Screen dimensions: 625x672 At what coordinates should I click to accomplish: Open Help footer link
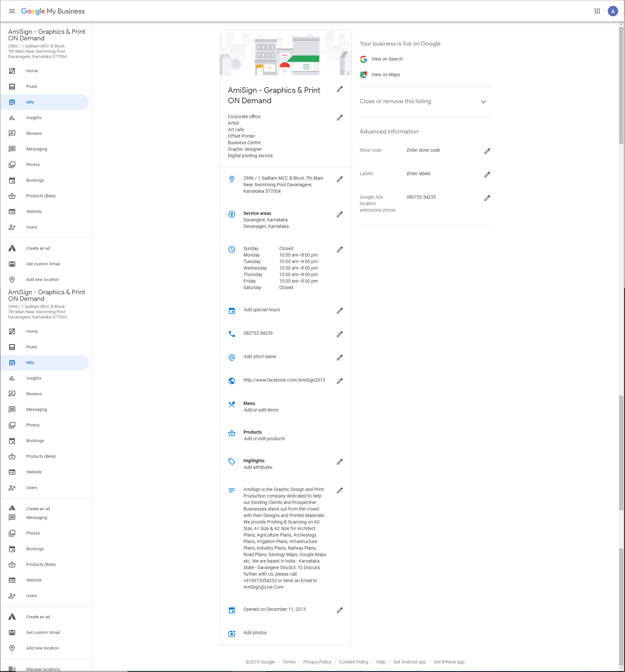[x=381, y=662]
